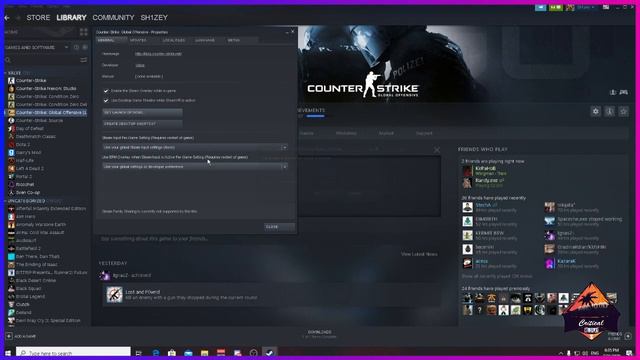Screen dimensions: 640x360
Task: Open the COMMUNITY section
Action: click(x=113, y=18)
